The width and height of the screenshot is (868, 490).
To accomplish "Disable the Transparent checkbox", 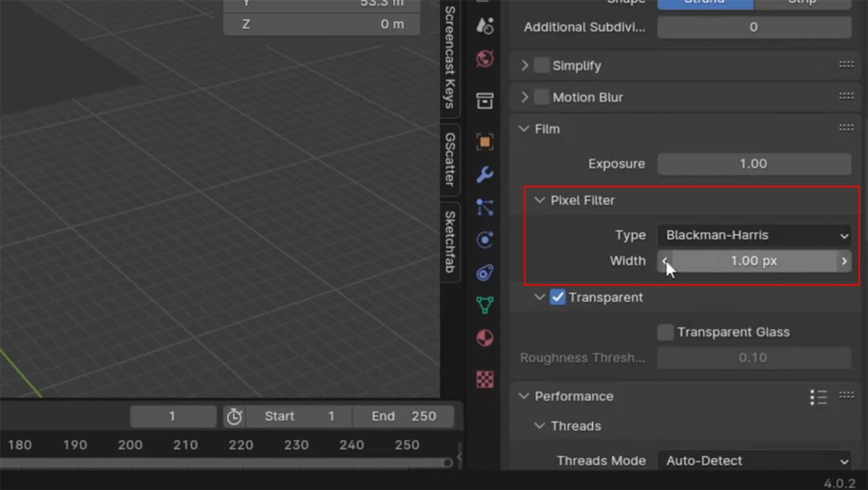I will 558,297.
